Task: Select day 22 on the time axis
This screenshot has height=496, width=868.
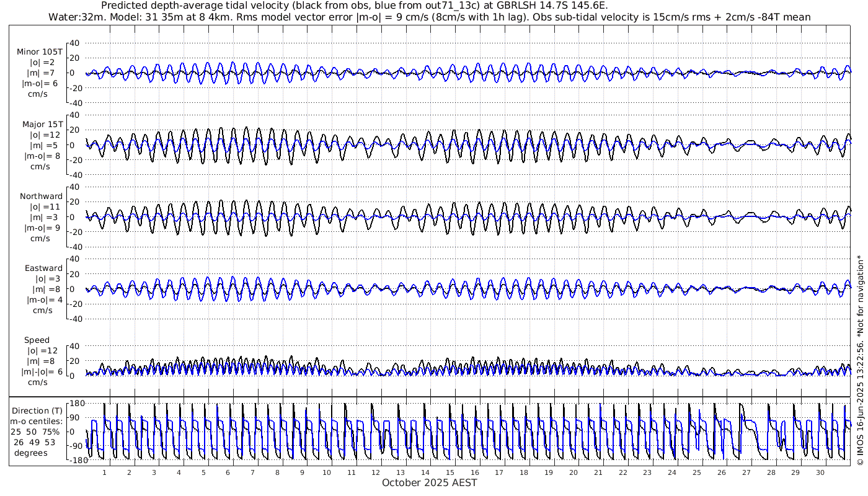Action: click(x=622, y=472)
